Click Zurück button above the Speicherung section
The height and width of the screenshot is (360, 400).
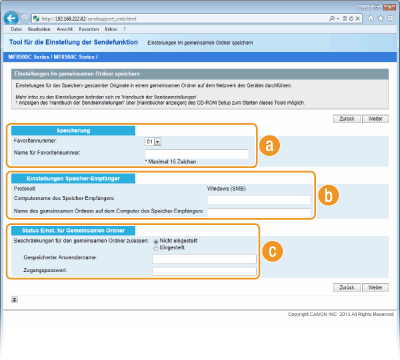pyautogui.click(x=347, y=119)
